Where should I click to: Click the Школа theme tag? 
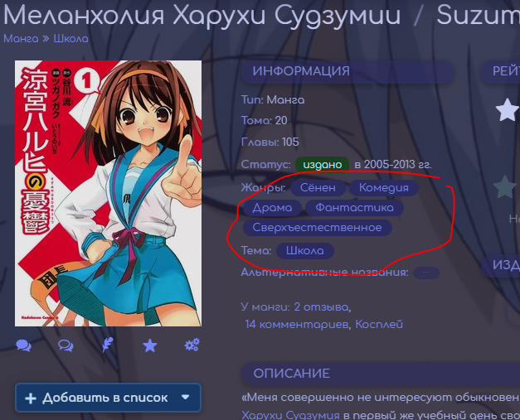pos(305,251)
